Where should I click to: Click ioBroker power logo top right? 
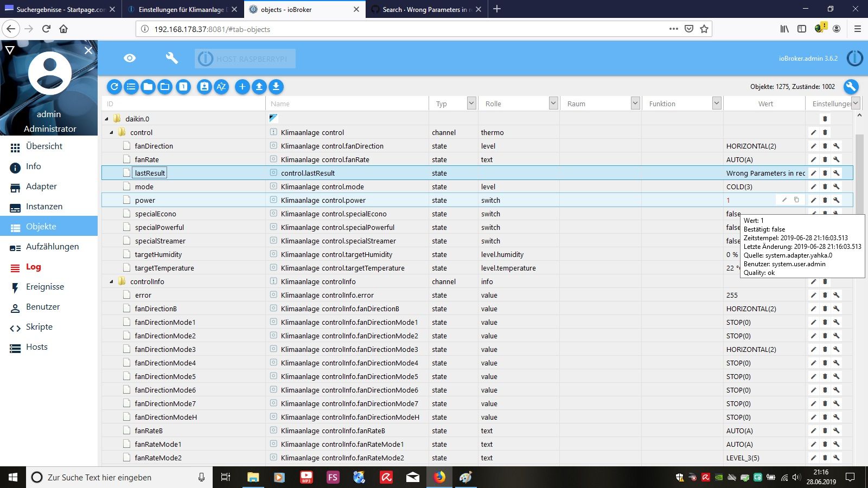coord(854,58)
